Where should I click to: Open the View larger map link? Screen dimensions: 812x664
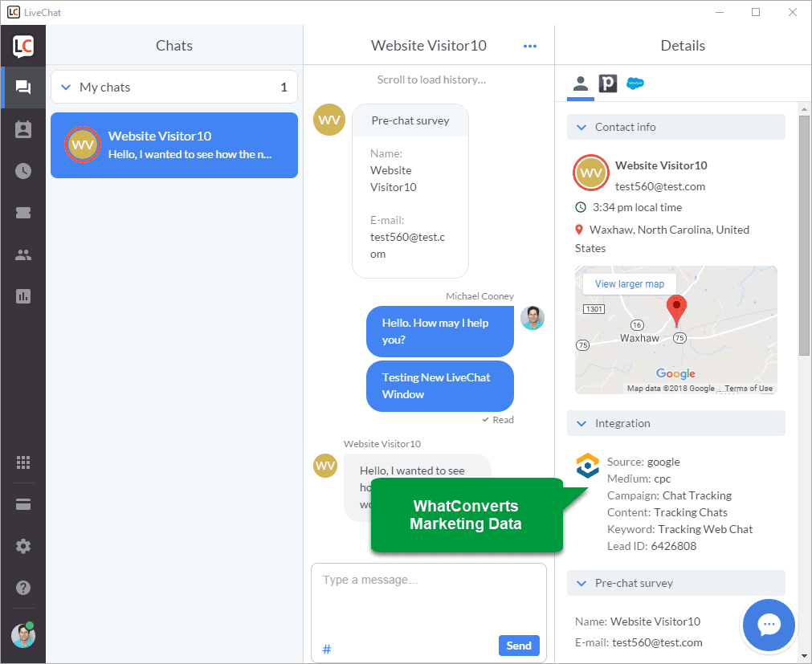tap(629, 284)
